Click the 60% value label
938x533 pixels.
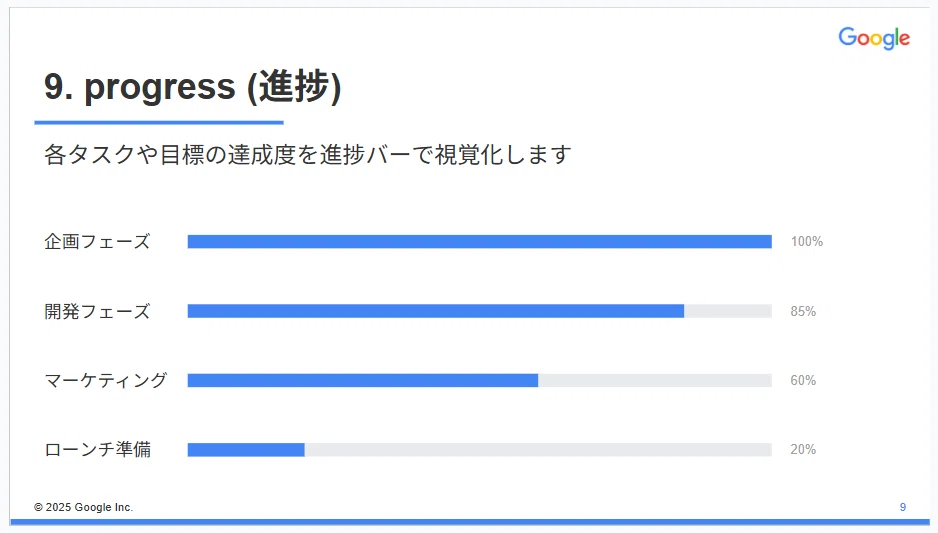tap(803, 380)
